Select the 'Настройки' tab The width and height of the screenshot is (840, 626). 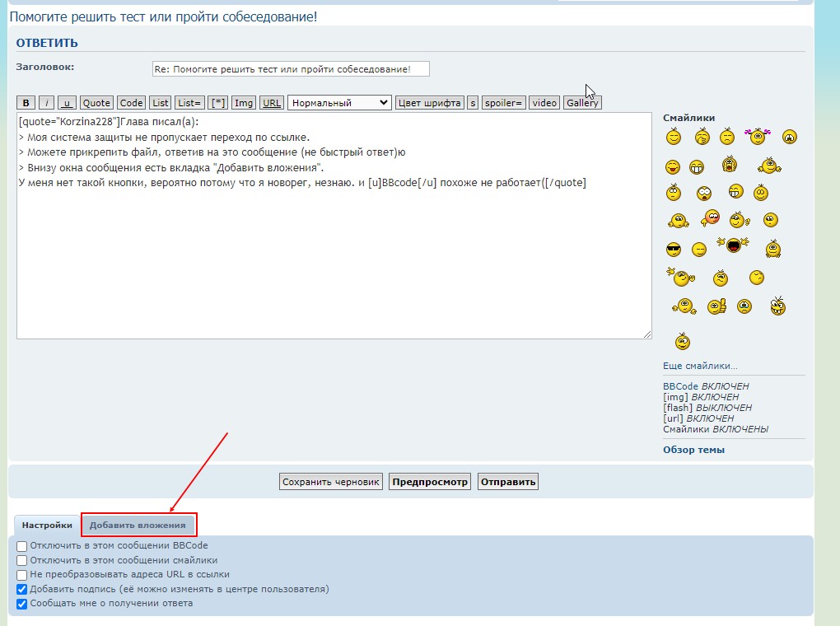click(x=47, y=525)
